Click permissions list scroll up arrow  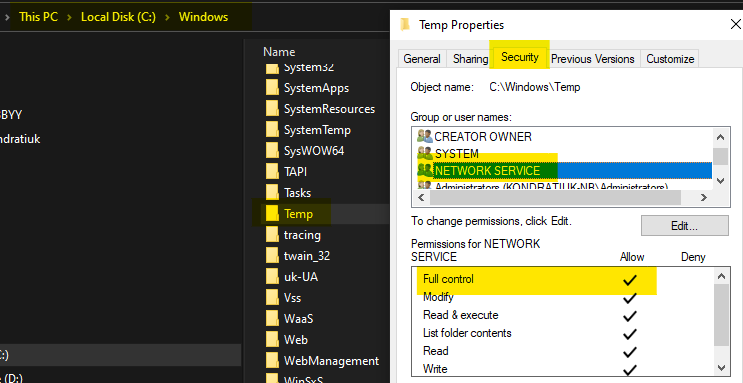(x=721, y=277)
